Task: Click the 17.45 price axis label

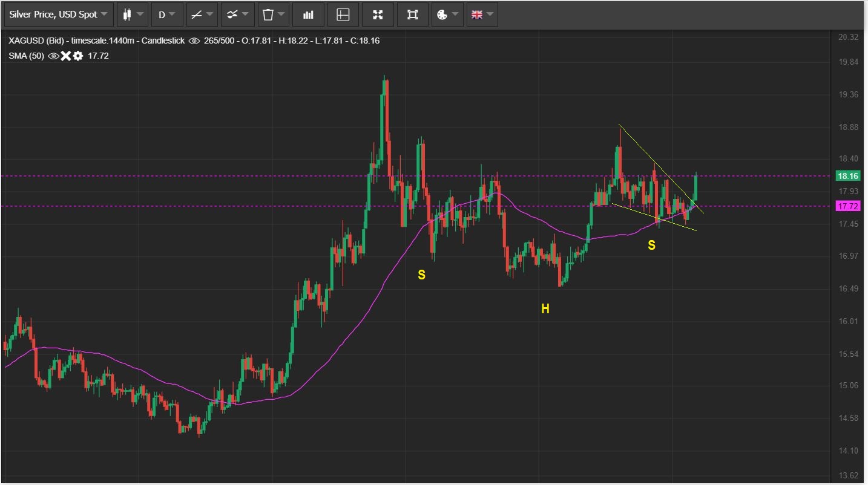Action: (849, 224)
